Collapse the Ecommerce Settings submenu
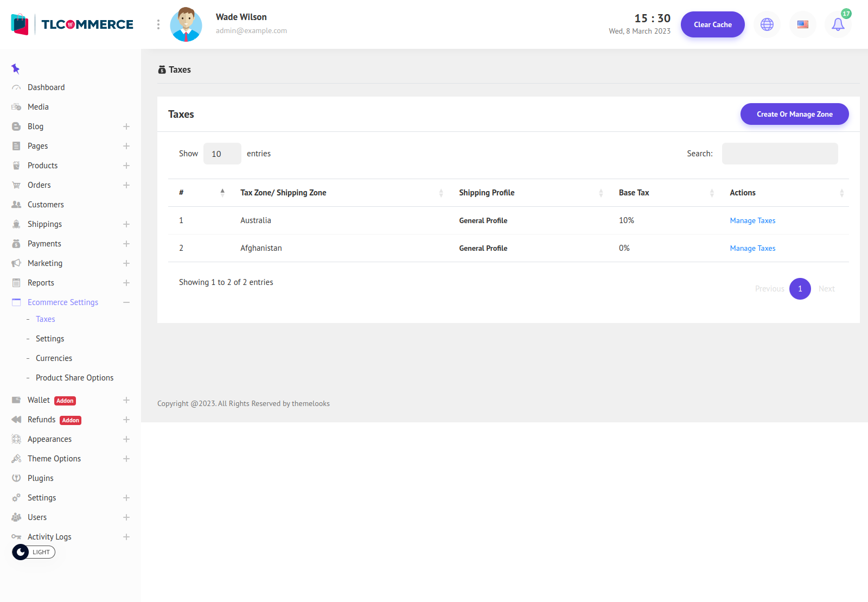This screenshot has height=602, width=868. pyautogui.click(x=126, y=302)
